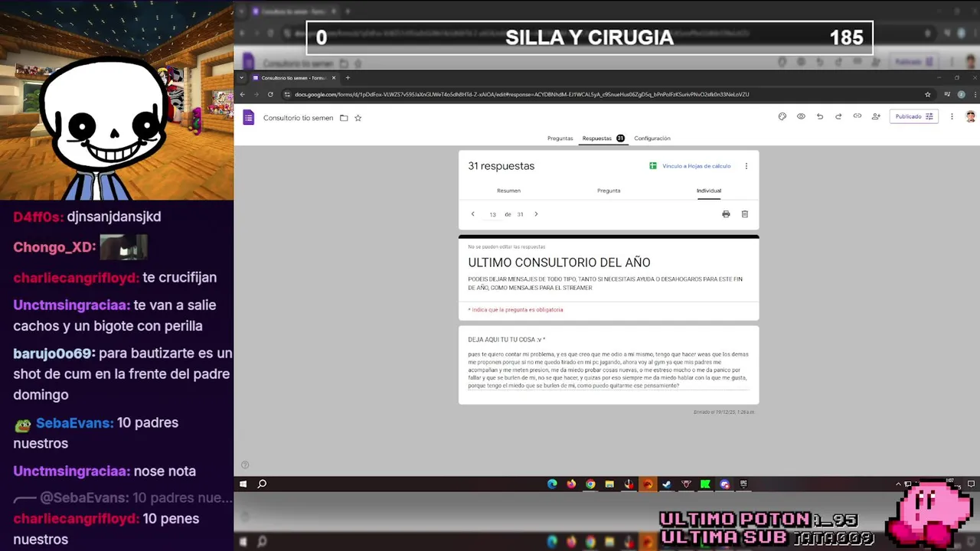Click the move-to-folder icon beside form title
The image size is (980, 551).
point(344,118)
